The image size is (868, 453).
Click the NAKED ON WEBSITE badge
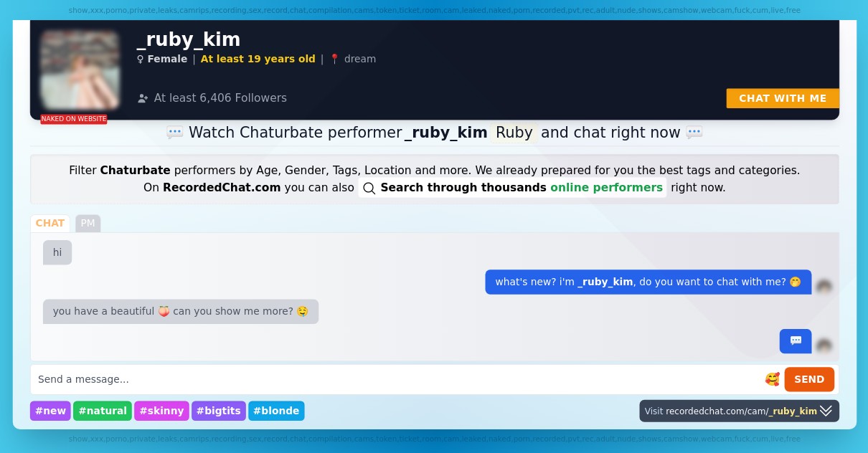pos(74,119)
